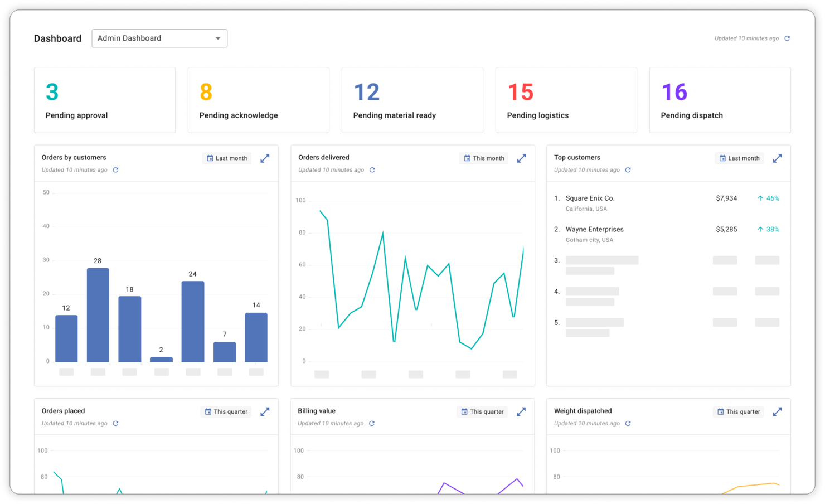Expand Top customers panel fullscreen
This screenshot has height=504, width=825.
click(x=778, y=158)
